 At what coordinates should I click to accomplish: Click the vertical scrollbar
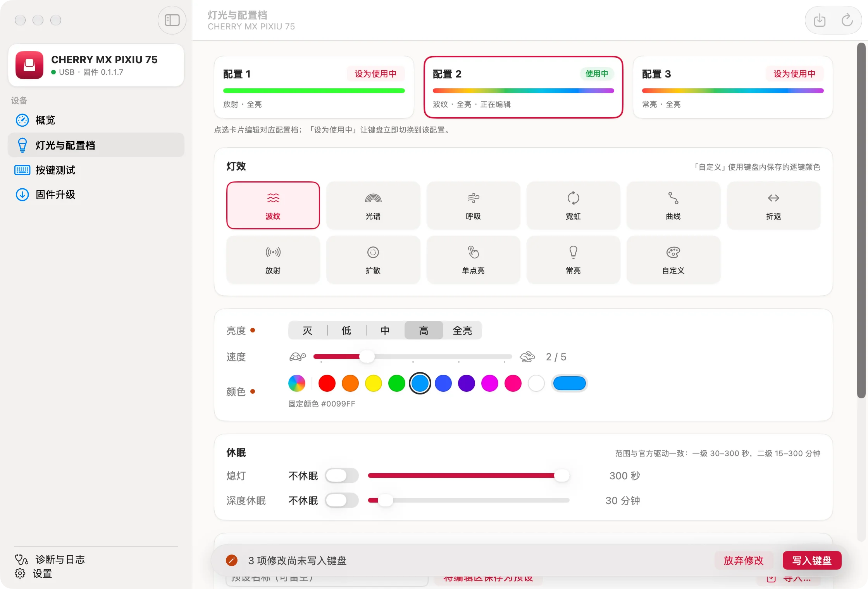861,221
